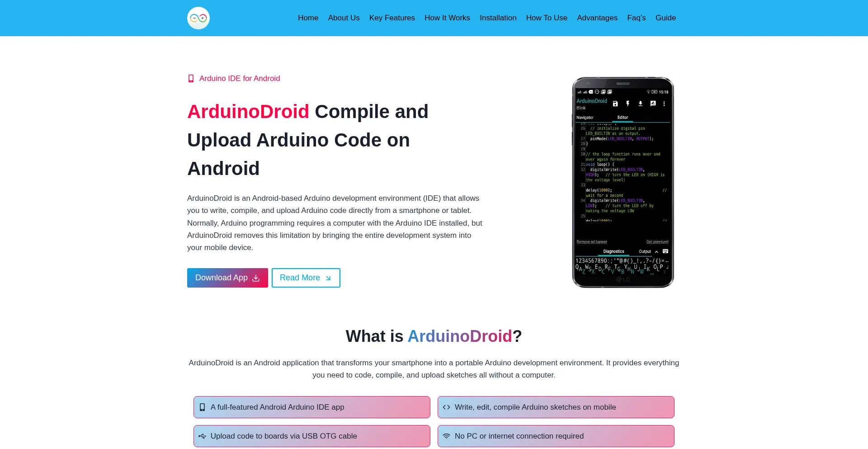Image resolution: width=868 pixels, height=449 pixels.
Task: Click the USB icon in upload card
Action: (x=202, y=436)
